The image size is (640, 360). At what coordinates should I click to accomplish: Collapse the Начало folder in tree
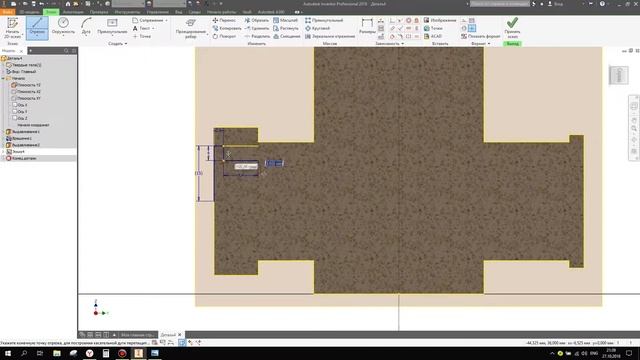(3, 78)
